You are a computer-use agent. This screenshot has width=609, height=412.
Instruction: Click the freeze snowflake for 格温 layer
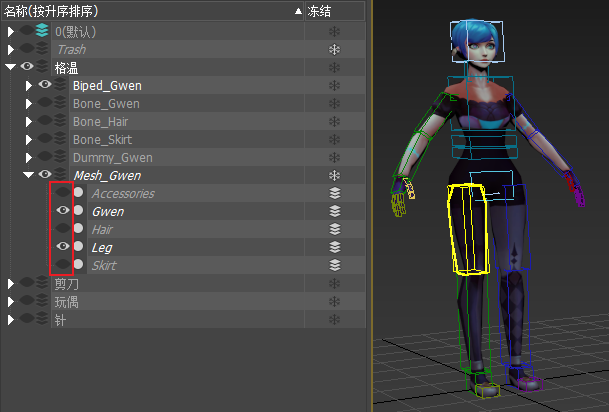click(335, 67)
